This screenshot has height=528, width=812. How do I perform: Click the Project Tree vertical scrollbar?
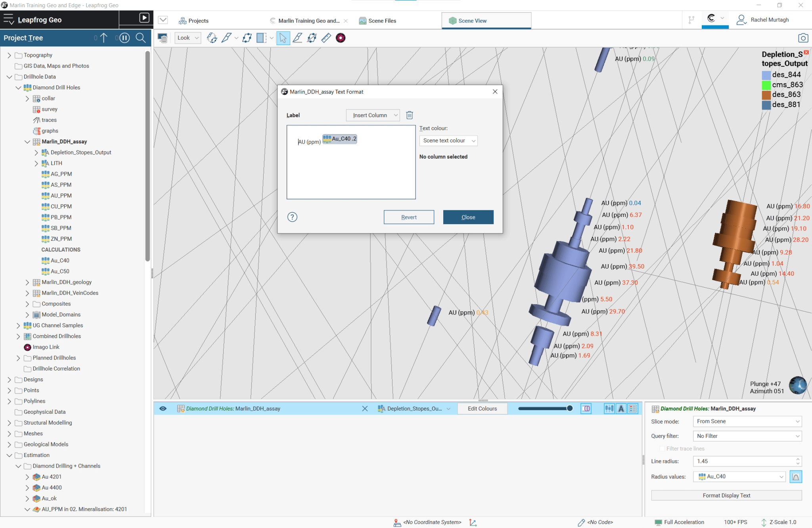click(x=148, y=156)
